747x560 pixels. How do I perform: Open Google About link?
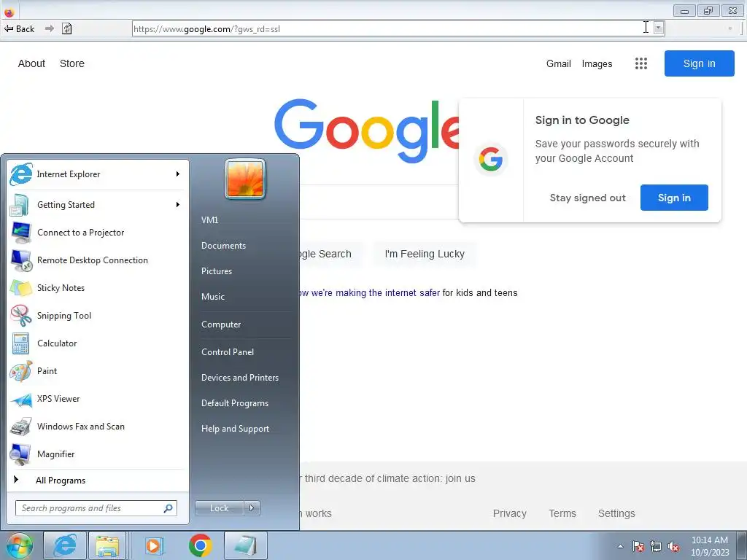point(31,63)
